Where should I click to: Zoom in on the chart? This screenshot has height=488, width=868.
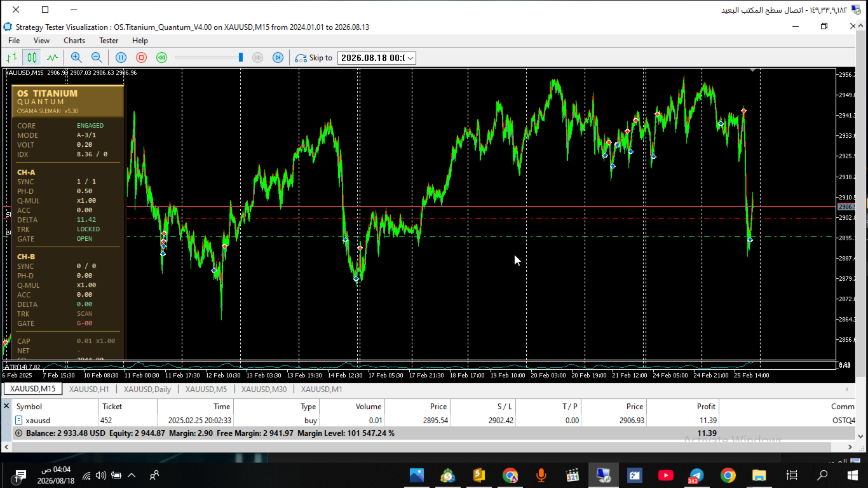click(76, 58)
